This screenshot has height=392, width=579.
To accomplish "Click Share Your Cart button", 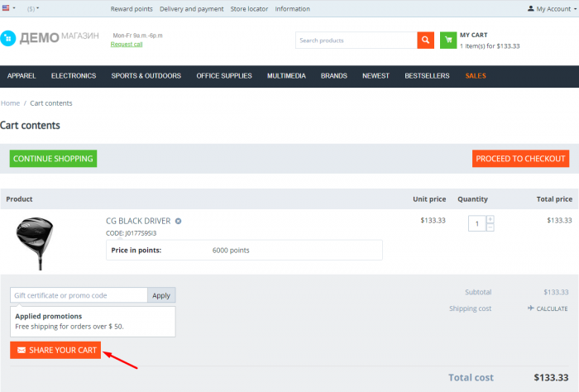I will (55, 351).
